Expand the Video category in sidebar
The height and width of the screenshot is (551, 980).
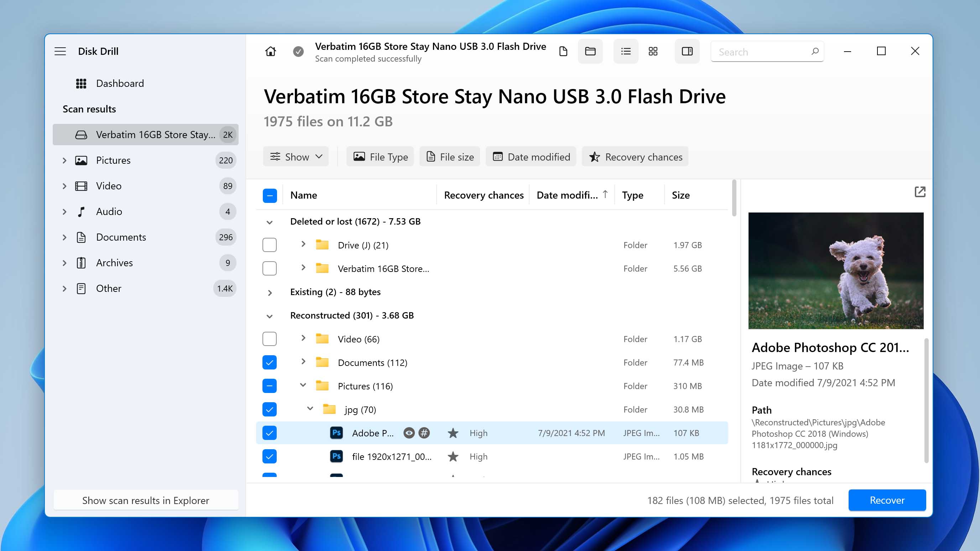click(x=64, y=186)
